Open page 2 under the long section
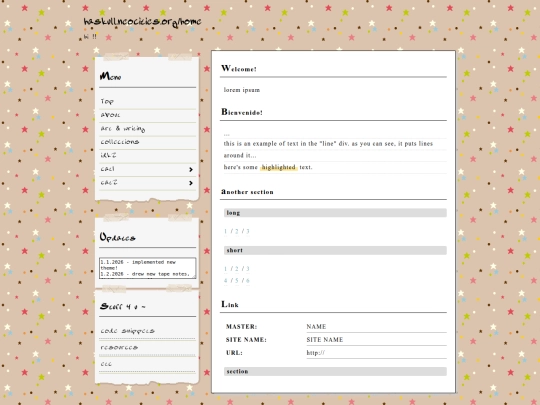 point(237,231)
